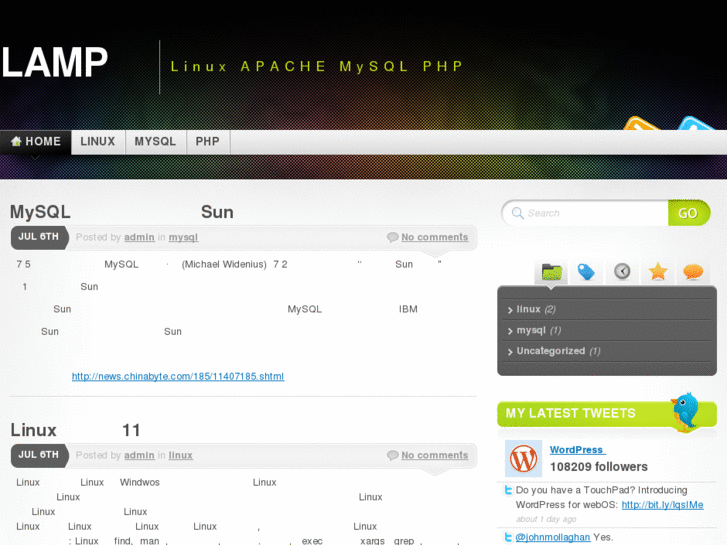Viewport: 727px width, 545px height.
Task: Click the JUL 6TH badge on MySQL post
Action: click(x=39, y=237)
